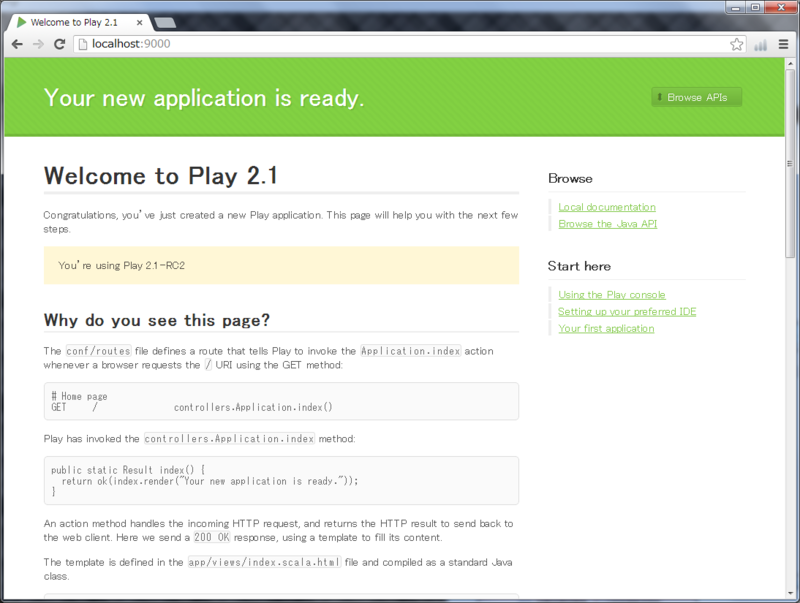Click the Welcome to Play 2.1 heading

point(161,176)
